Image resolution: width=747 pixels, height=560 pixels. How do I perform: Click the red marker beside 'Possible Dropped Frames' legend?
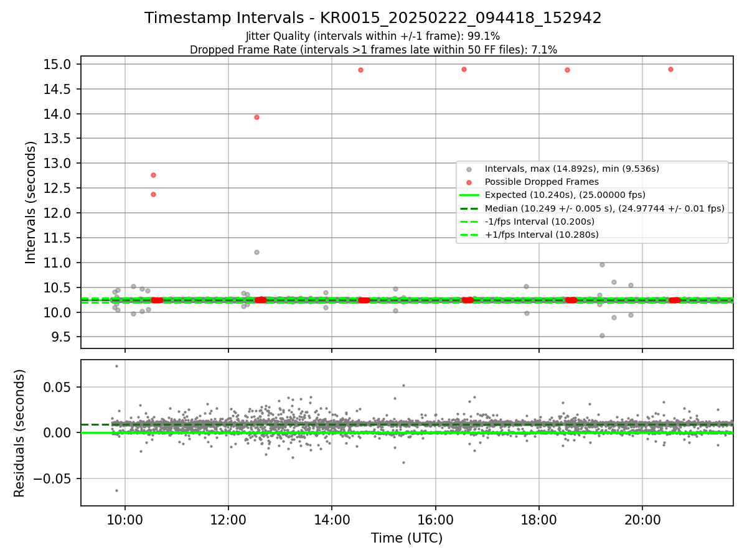tap(469, 182)
